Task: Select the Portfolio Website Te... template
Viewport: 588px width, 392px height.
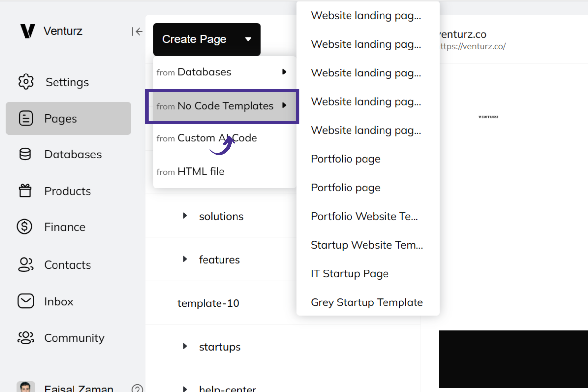Action: click(368, 216)
